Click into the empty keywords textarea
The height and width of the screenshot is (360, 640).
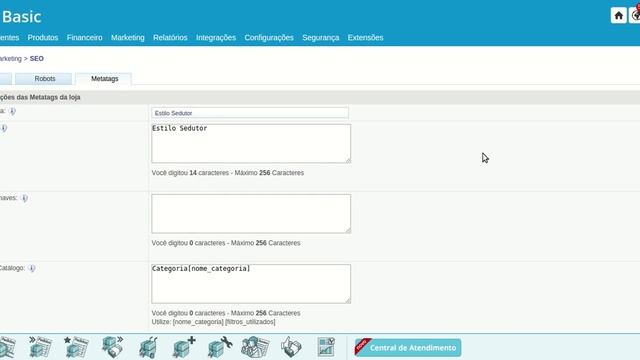251,214
